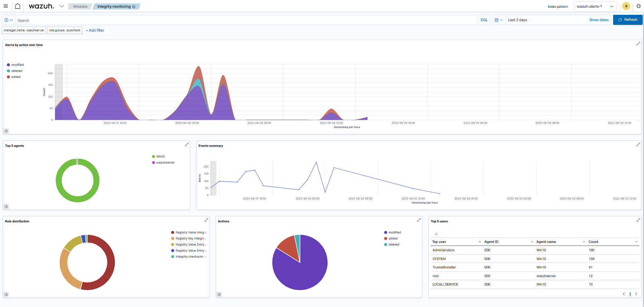The width and height of the screenshot is (644, 307).
Task: Focus the Search query field
Action: point(247,20)
